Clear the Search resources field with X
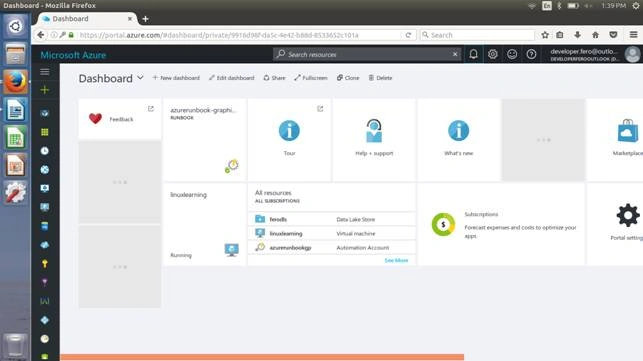Viewport: 643px width, 361px height. pos(455,54)
